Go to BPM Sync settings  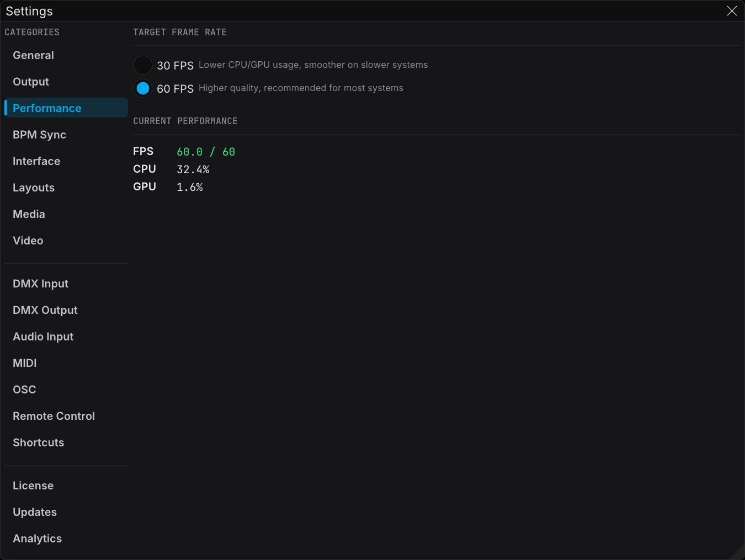[x=66, y=135]
